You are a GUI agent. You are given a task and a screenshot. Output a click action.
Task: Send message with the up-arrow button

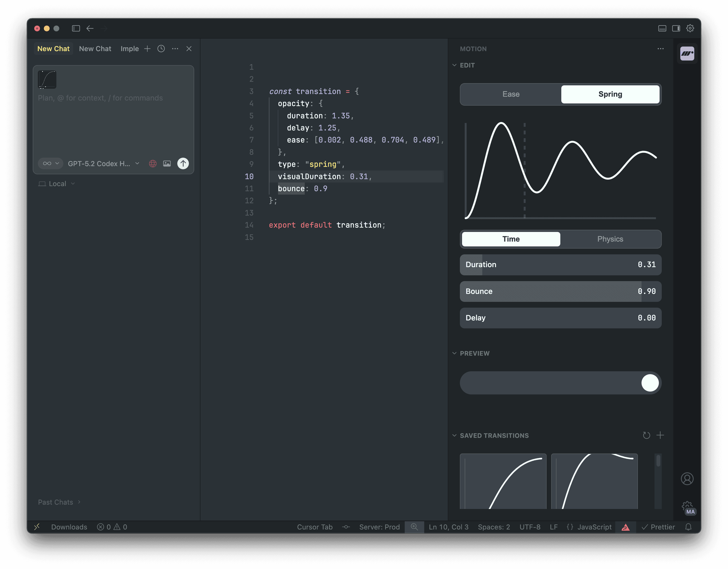pyautogui.click(x=183, y=163)
